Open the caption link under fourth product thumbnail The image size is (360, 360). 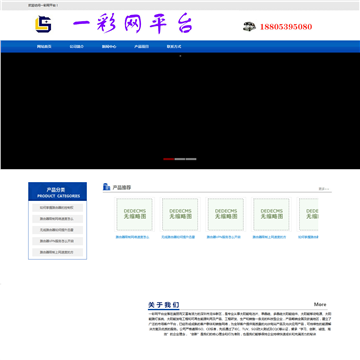pyautogui.click(x=269, y=237)
